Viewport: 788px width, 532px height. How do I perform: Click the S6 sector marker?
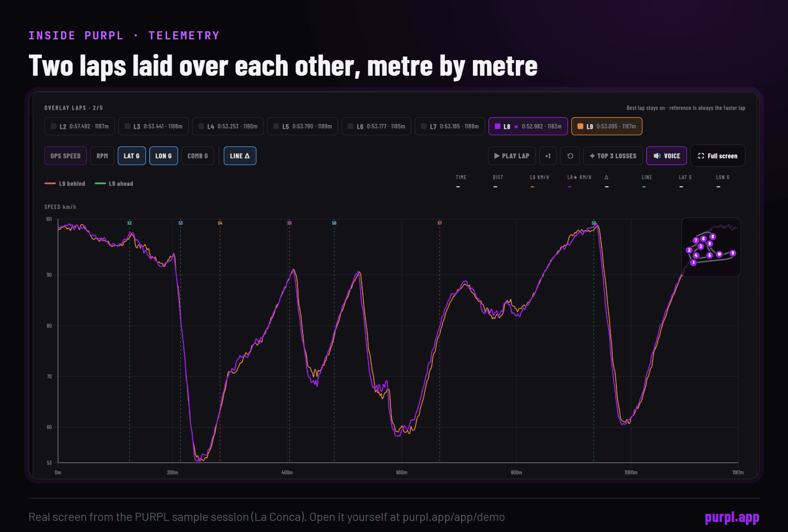click(x=334, y=223)
